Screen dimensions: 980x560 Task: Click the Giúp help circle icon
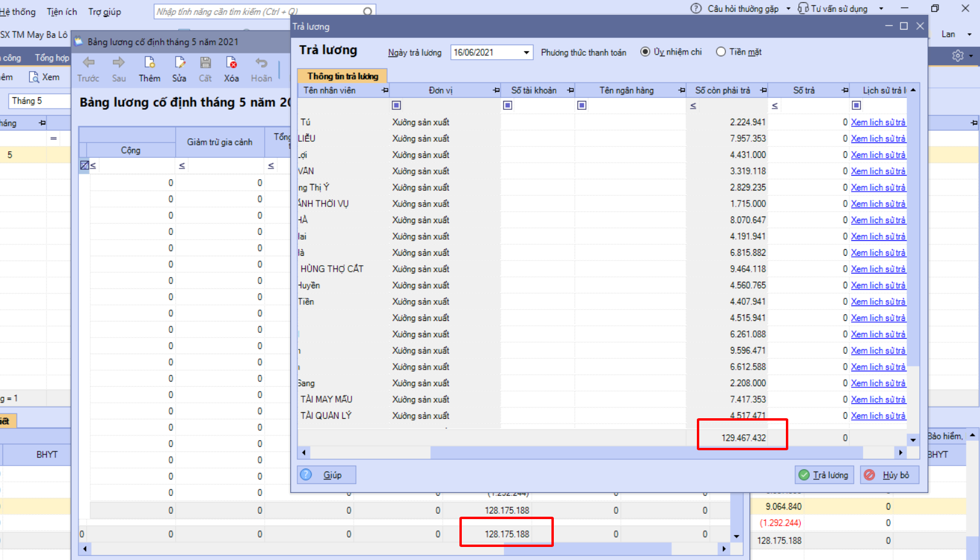(306, 475)
